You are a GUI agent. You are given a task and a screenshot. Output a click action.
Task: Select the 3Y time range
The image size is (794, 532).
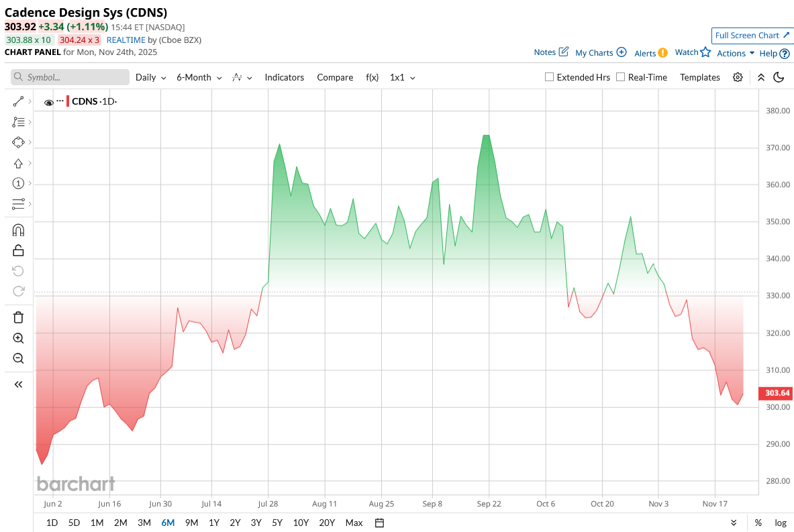point(256,523)
